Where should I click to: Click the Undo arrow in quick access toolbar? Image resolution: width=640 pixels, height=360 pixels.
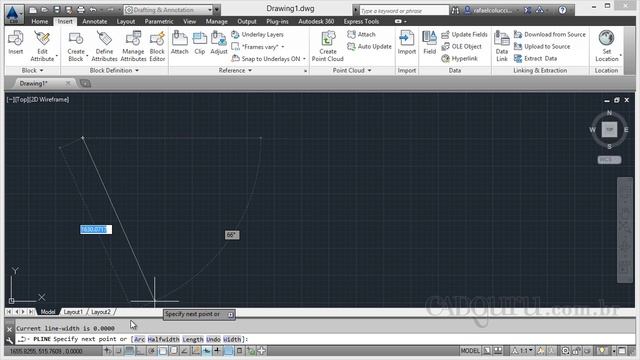(93, 10)
